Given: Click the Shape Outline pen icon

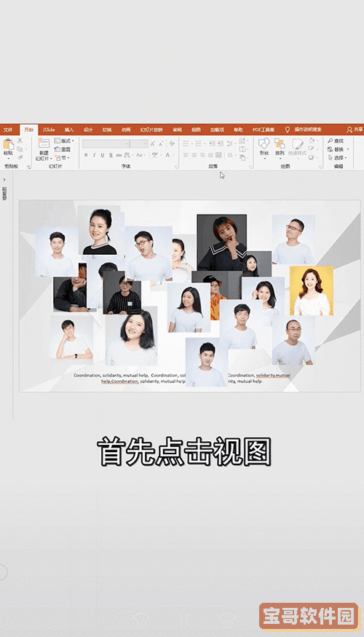Looking at the screenshot, I should coord(312,149).
